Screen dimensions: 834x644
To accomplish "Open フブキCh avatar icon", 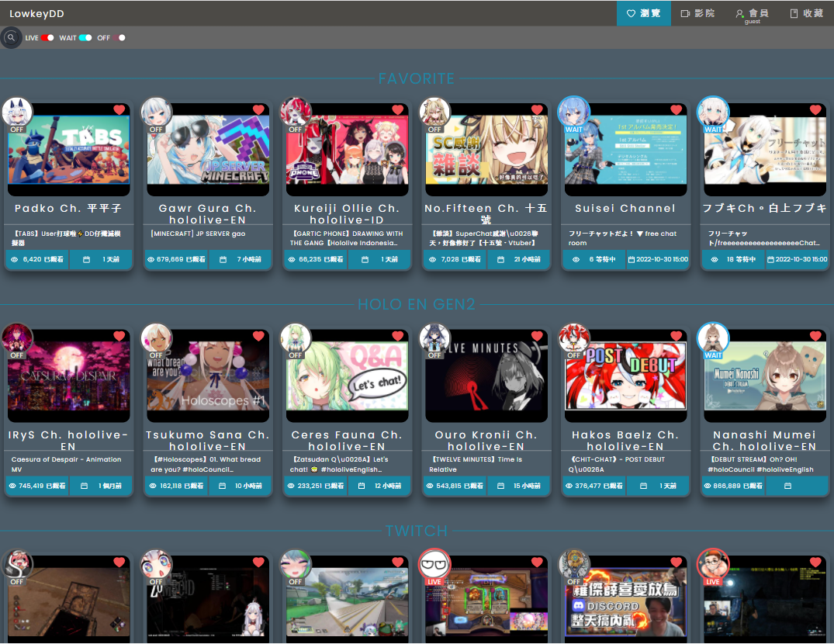I will click(713, 113).
